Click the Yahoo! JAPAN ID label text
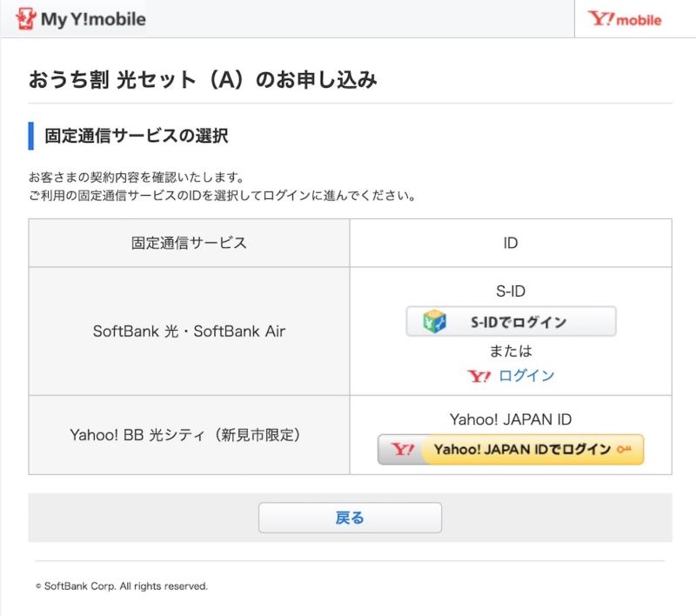This screenshot has width=696, height=616. pos(511,419)
